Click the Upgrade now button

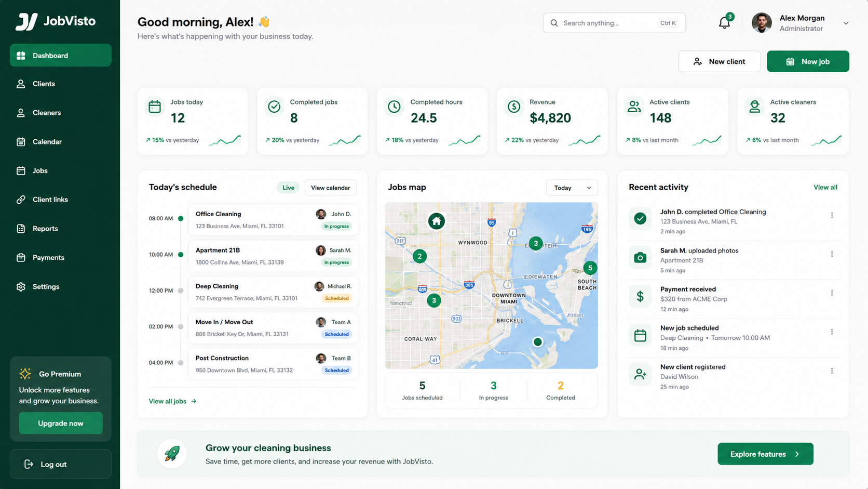pos(61,423)
